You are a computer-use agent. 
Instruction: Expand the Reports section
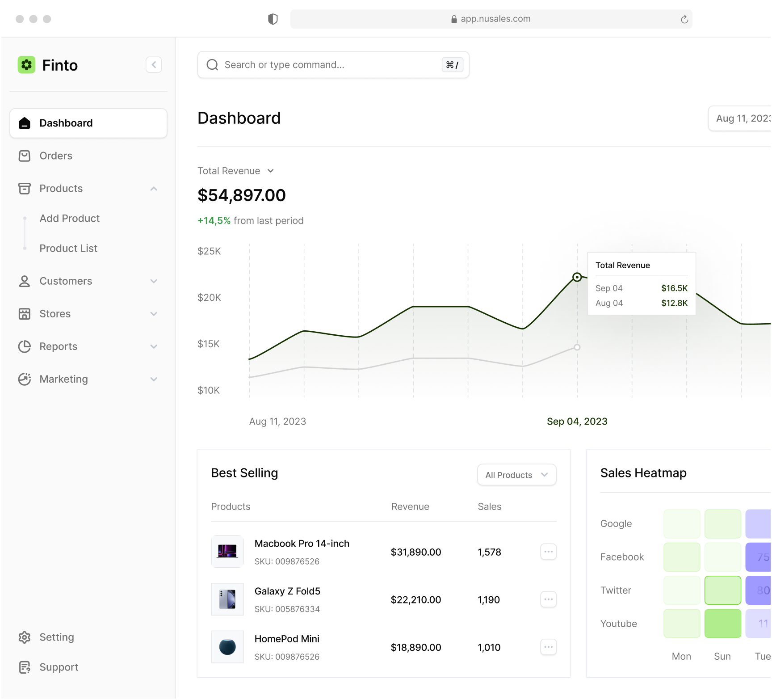154,346
